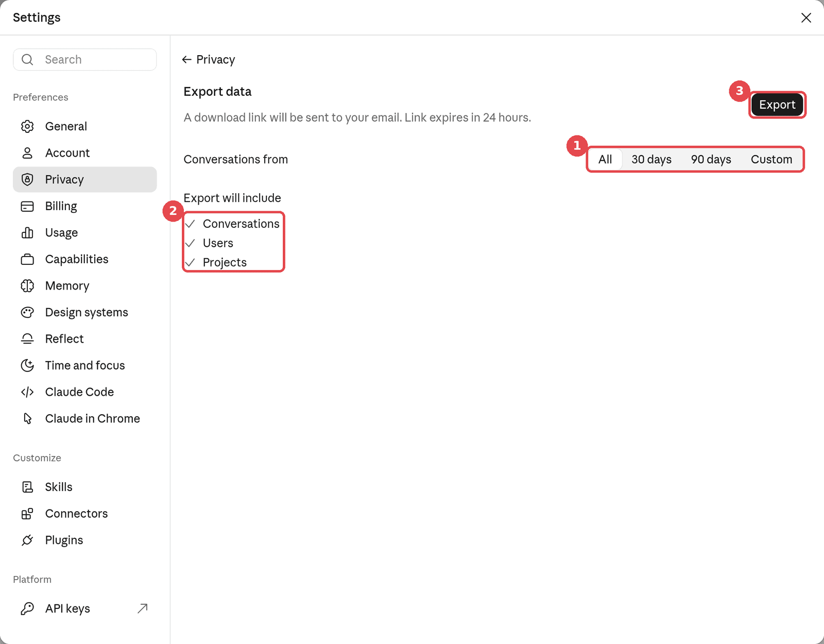Select the Custom date range option
Image resolution: width=824 pixels, height=644 pixels.
(x=771, y=159)
